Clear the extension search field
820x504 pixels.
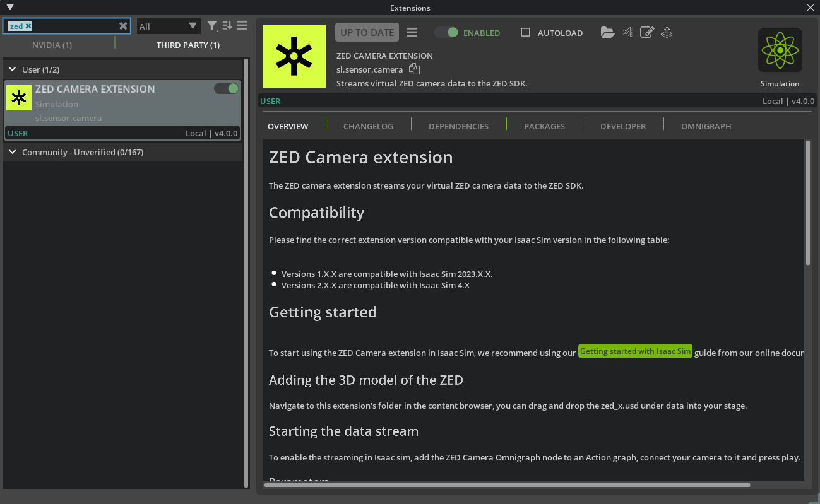[x=123, y=26]
